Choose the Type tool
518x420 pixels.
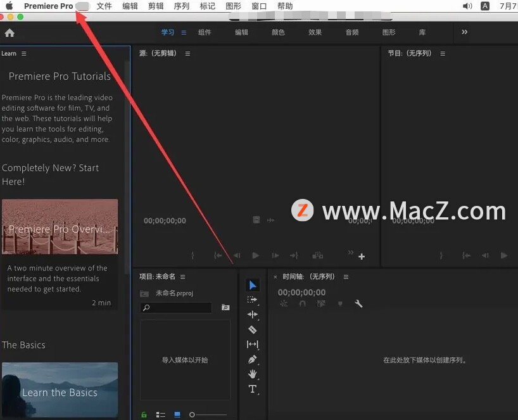(x=253, y=389)
